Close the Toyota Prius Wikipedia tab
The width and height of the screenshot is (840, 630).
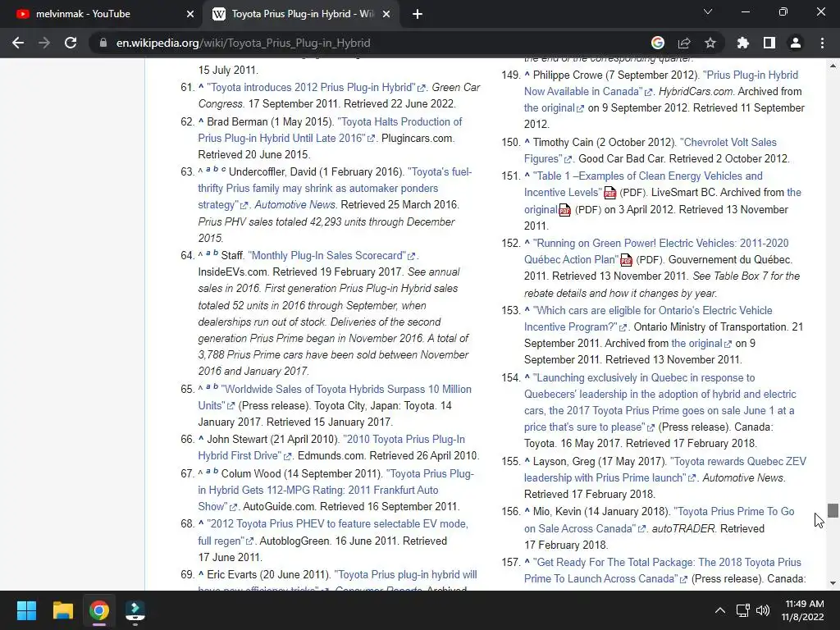pyautogui.click(x=386, y=14)
